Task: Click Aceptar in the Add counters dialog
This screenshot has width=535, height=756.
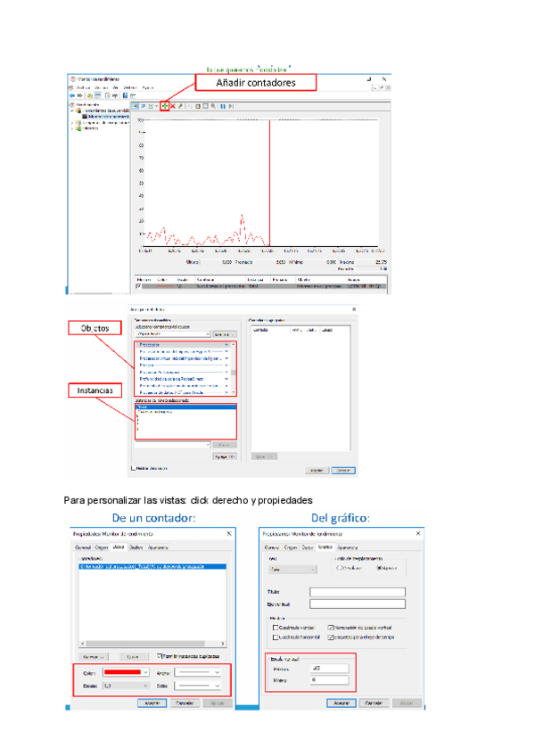Action: coord(317,470)
